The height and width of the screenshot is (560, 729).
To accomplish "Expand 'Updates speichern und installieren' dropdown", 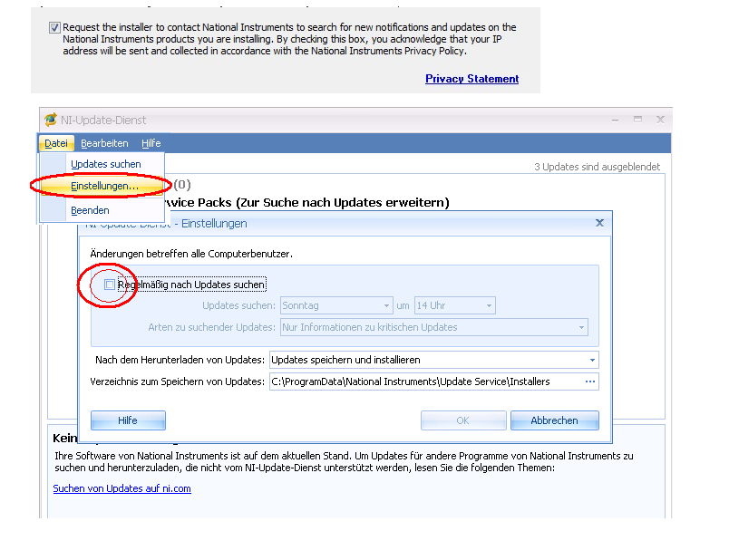I will point(433,360).
